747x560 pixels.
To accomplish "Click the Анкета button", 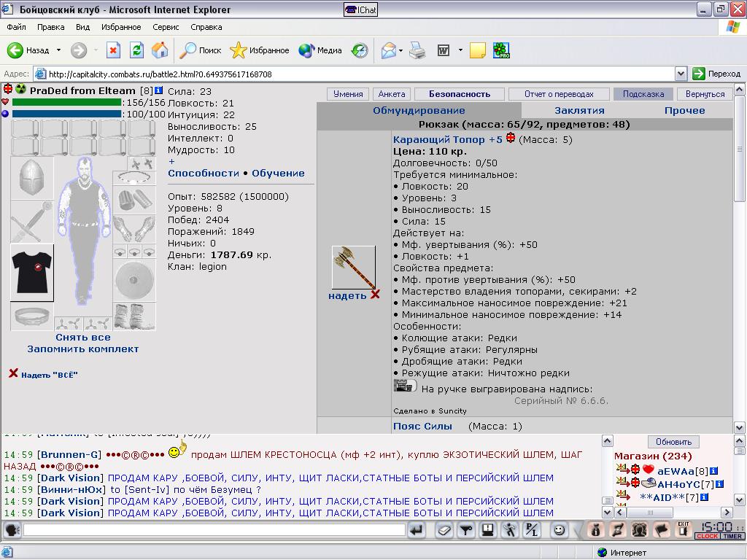I will [392, 94].
